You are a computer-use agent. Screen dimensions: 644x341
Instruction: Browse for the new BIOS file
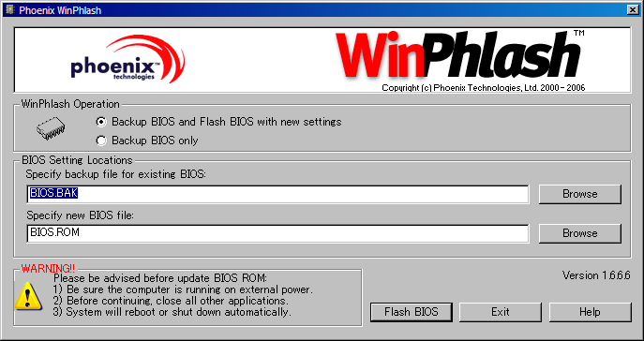pos(580,233)
